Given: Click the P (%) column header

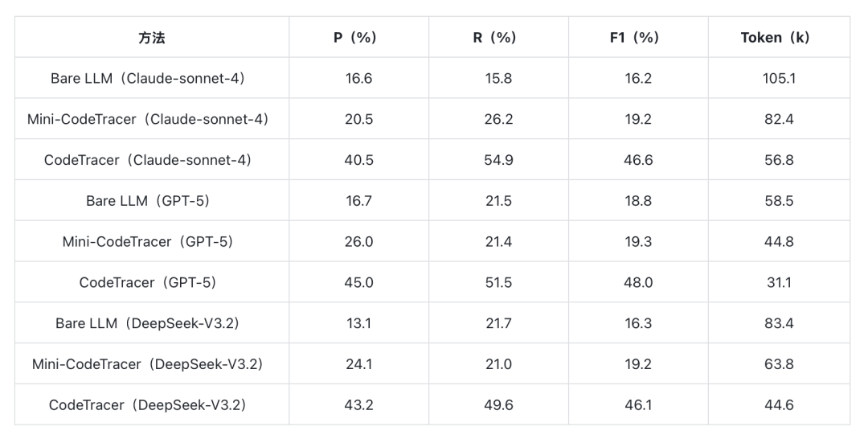Looking at the screenshot, I should (x=358, y=38).
